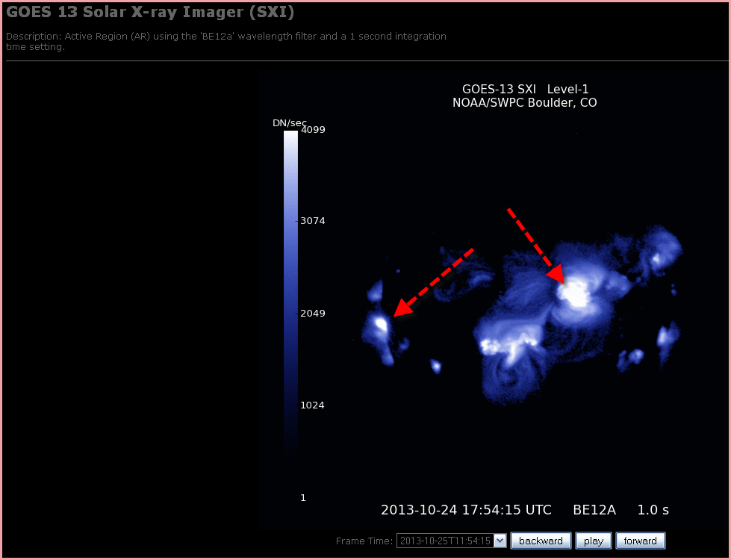Click the 4099 scale value
This screenshot has height=560, width=731.
(313, 130)
